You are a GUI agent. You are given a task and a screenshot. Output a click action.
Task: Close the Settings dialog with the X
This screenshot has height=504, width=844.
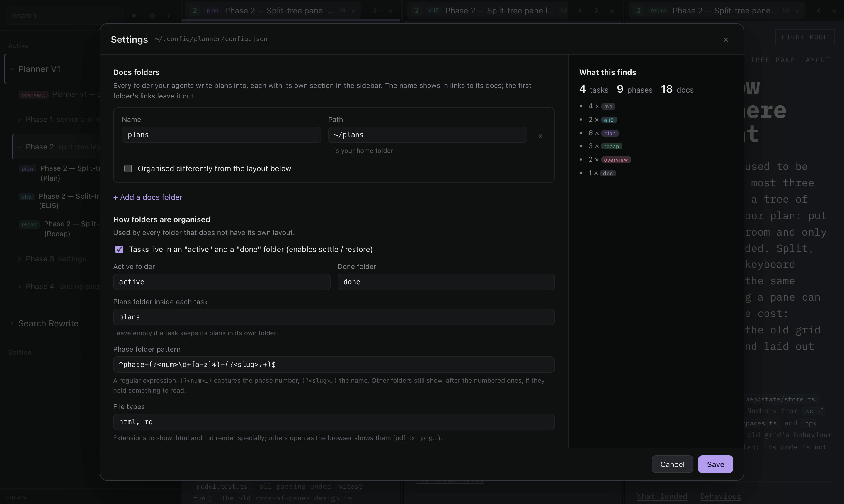[x=726, y=40]
